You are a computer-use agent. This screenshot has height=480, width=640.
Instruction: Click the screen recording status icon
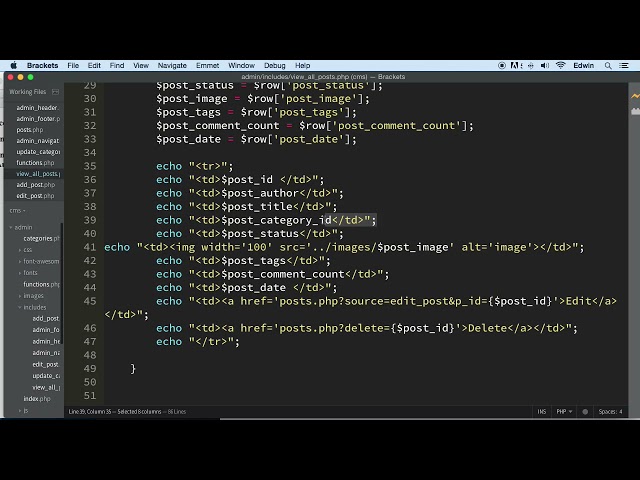(502, 65)
